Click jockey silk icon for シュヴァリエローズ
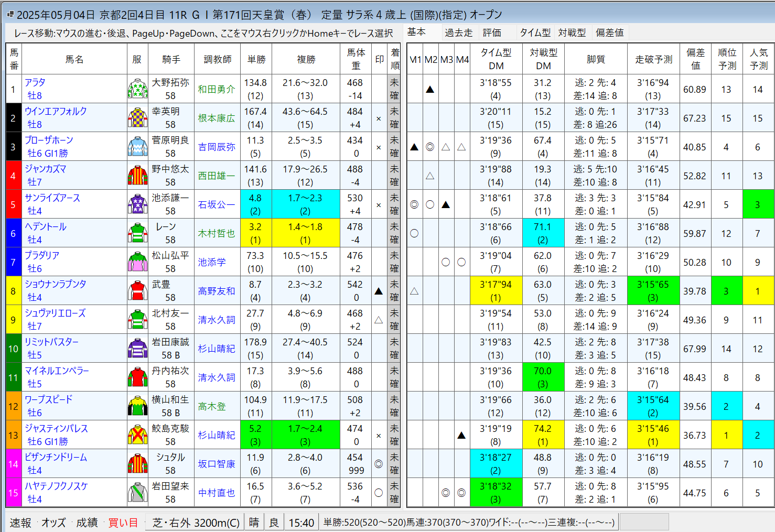Screen dimensions: 775x532 point(137,320)
